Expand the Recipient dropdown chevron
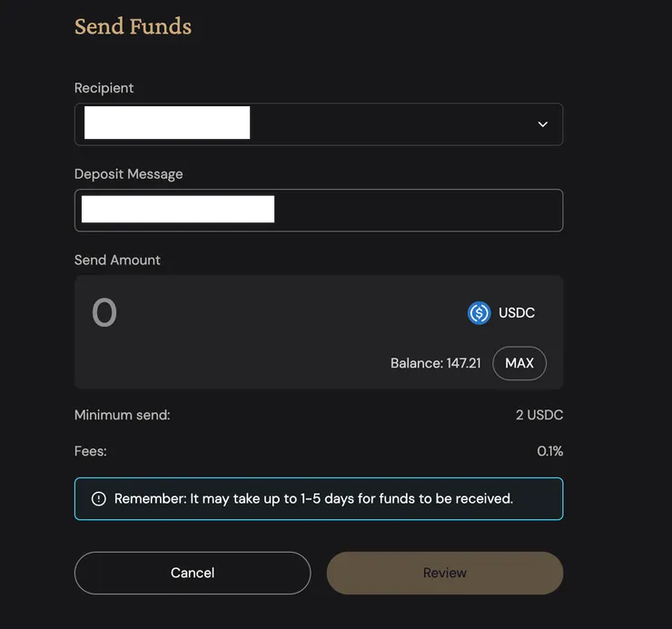The width and height of the screenshot is (672, 629). [542, 124]
